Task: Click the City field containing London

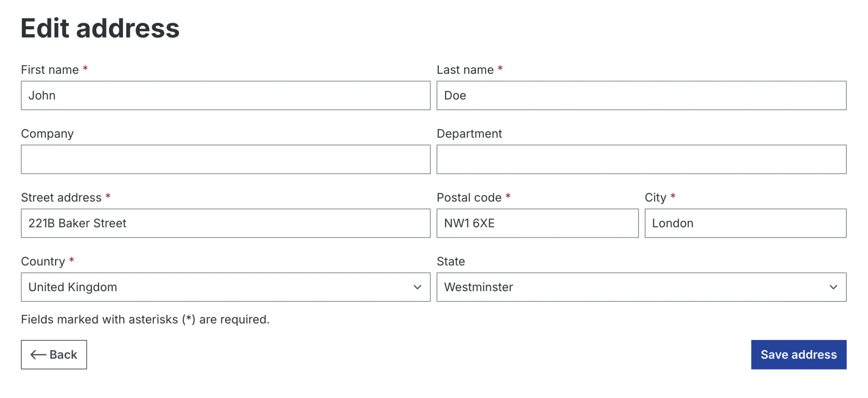Action: pos(746,223)
